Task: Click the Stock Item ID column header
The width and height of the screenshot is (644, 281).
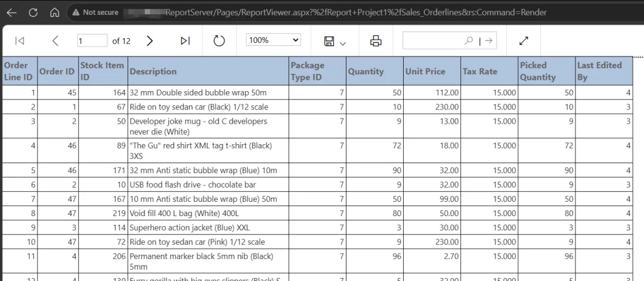Action: click(x=103, y=71)
